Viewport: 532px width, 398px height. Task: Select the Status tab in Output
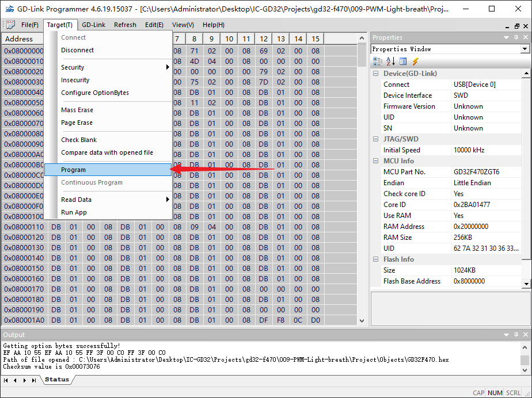coord(56,380)
